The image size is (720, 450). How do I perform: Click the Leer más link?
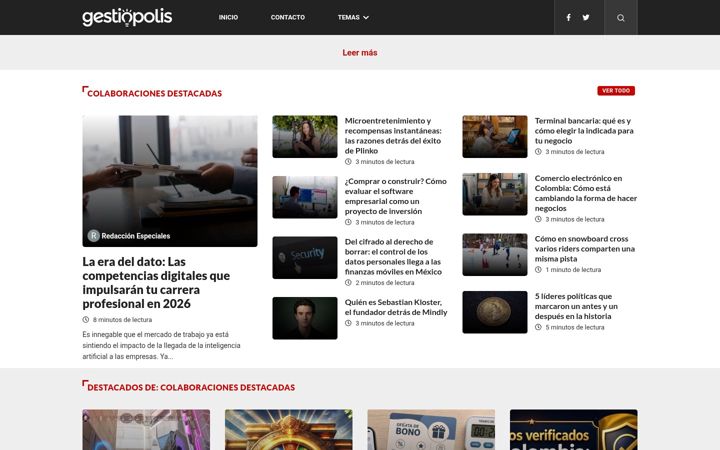point(360,53)
